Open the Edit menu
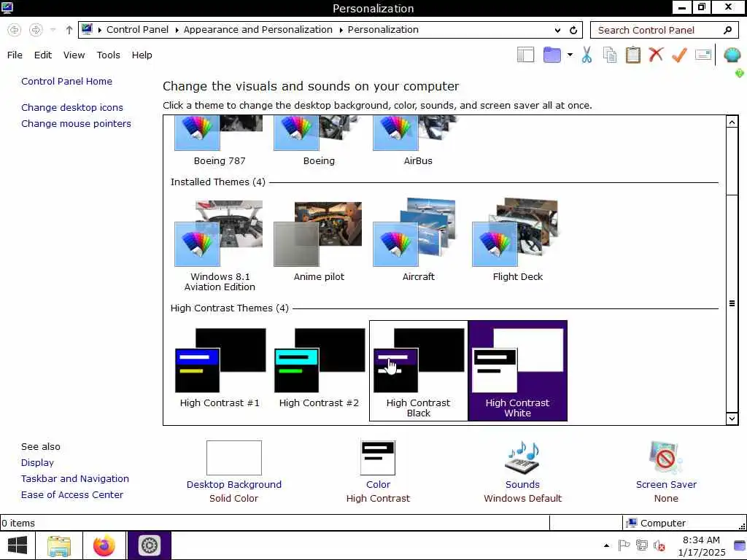This screenshot has height=560, width=747. point(43,55)
